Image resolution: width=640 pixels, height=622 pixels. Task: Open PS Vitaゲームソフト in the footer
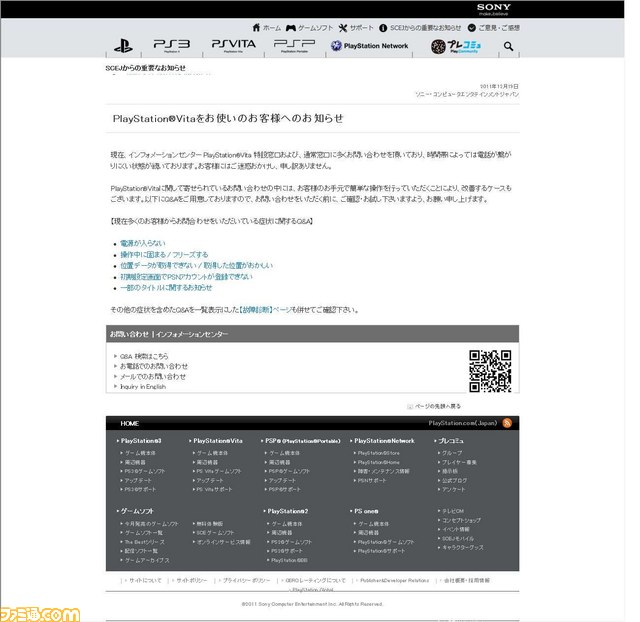point(219,471)
